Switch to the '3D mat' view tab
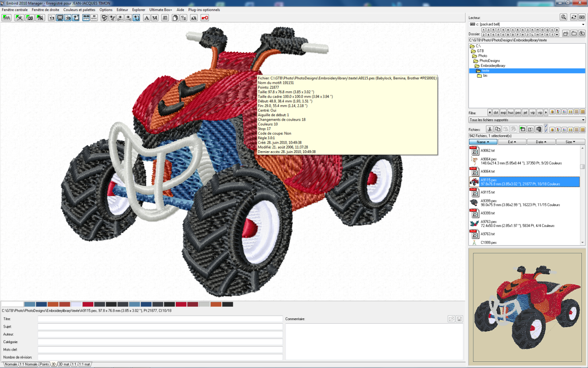588x368 pixels. click(x=64, y=364)
